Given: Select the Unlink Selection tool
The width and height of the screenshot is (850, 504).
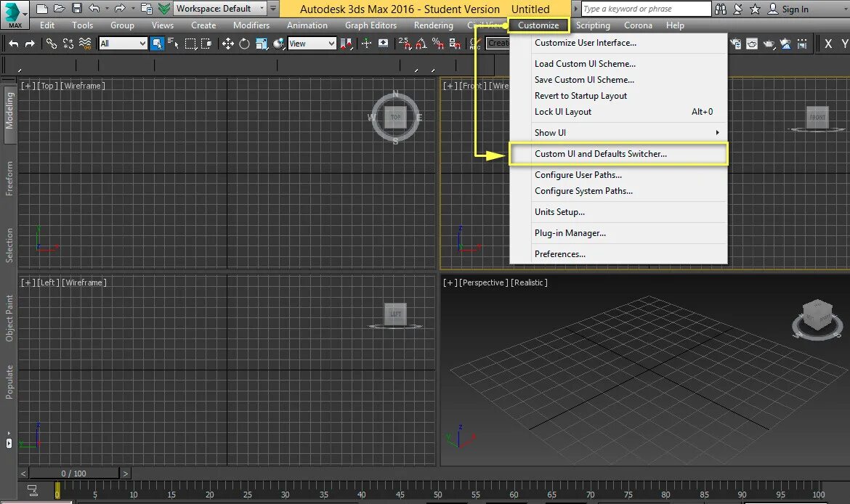Looking at the screenshot, I should [68, 44].
